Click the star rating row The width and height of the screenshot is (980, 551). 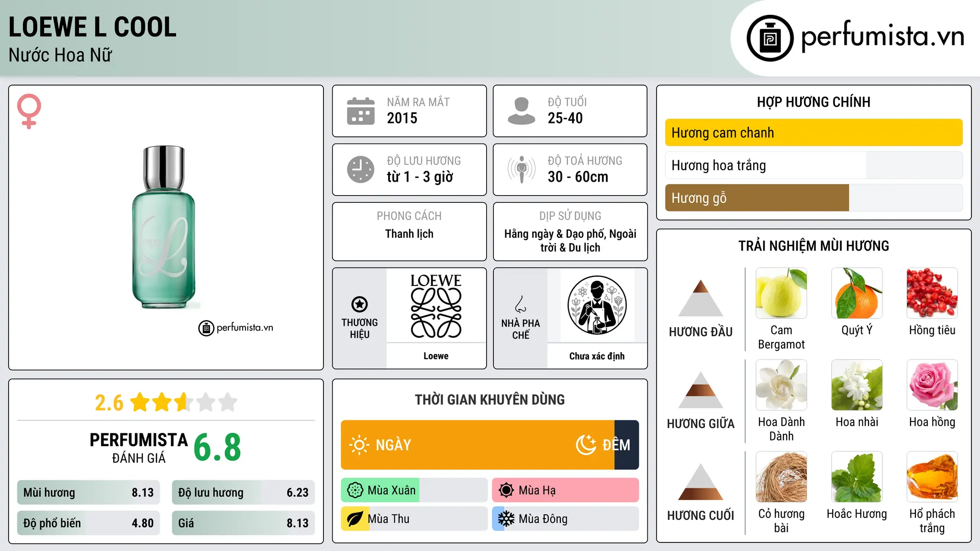click(x=184, y=402)
